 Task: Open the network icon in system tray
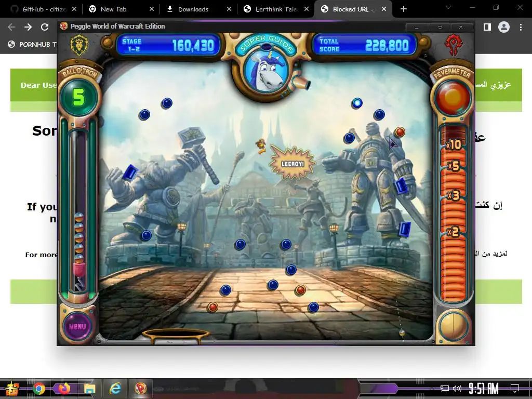pyautogui.click(x=445, y=389)
